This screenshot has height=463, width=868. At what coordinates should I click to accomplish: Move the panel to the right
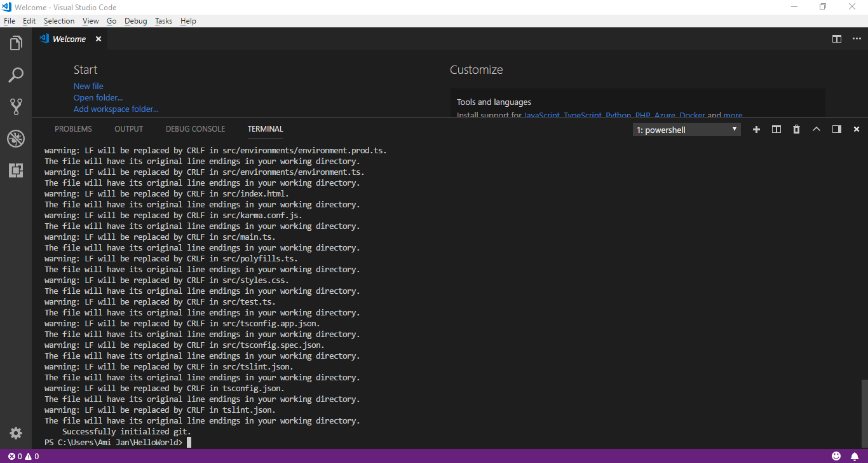[836, 129]
